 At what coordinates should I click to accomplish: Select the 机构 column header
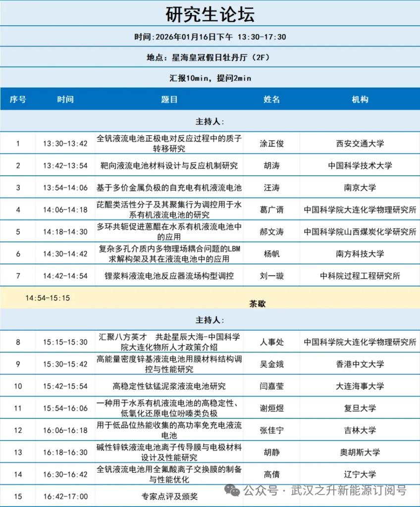pos(360,100)
